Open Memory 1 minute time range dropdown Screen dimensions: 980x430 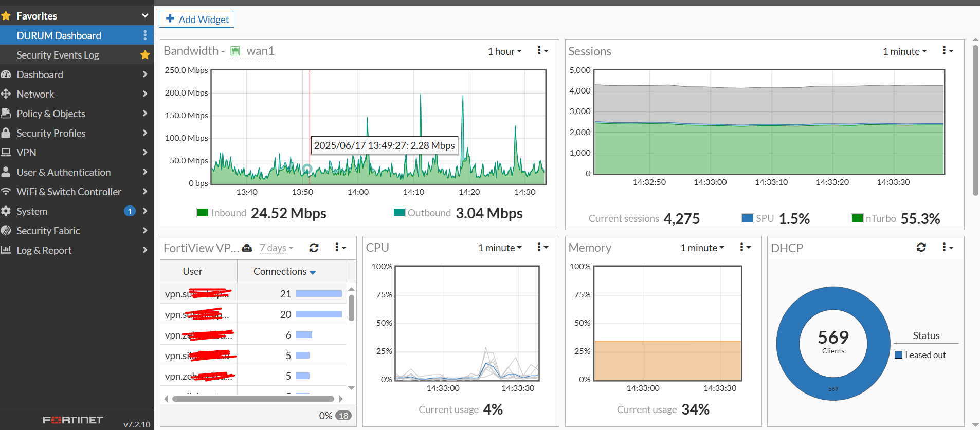[702, 248]
